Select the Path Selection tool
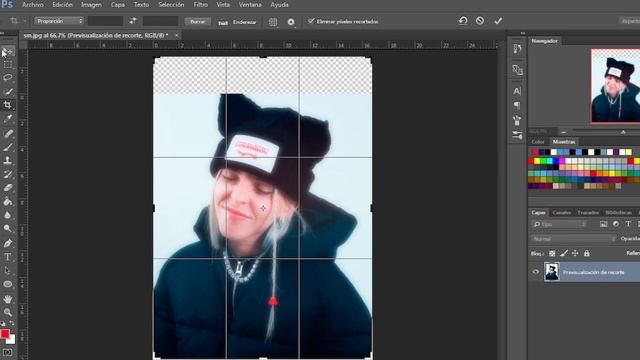Image resolution: width=640 pixels, height=360 pixels. 8,271
